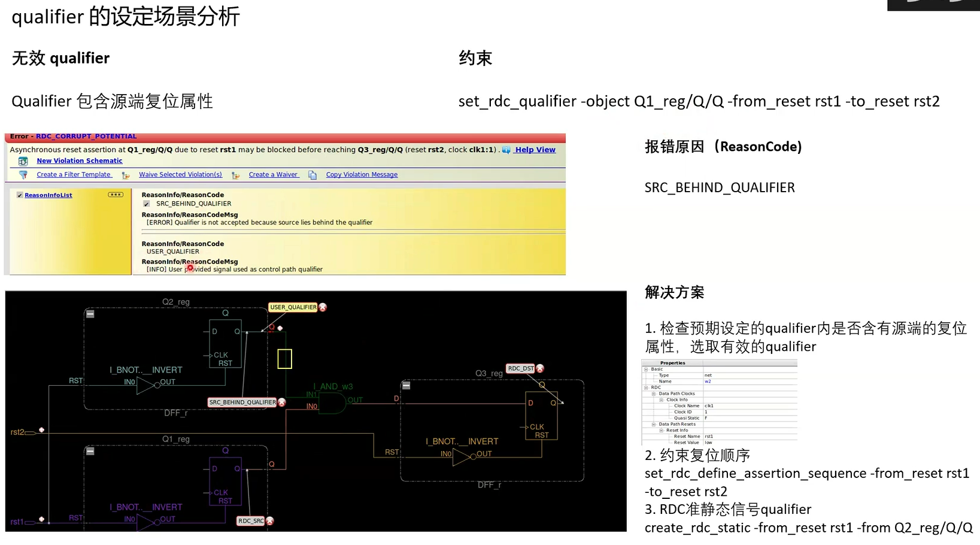Click the copy icon beside Copy Violation Message

click(312, 175)
